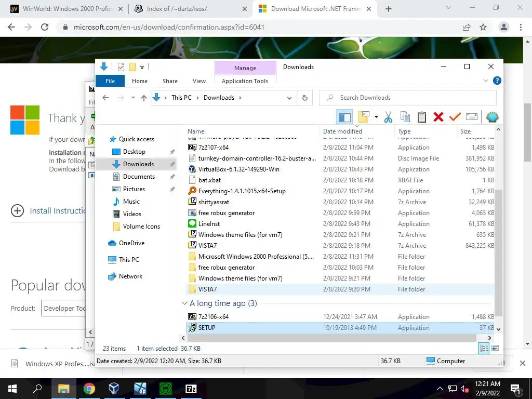This screenshot has height=399, width=532.
Task: Click the red X Delete icon
Action: tap(438, 117)
